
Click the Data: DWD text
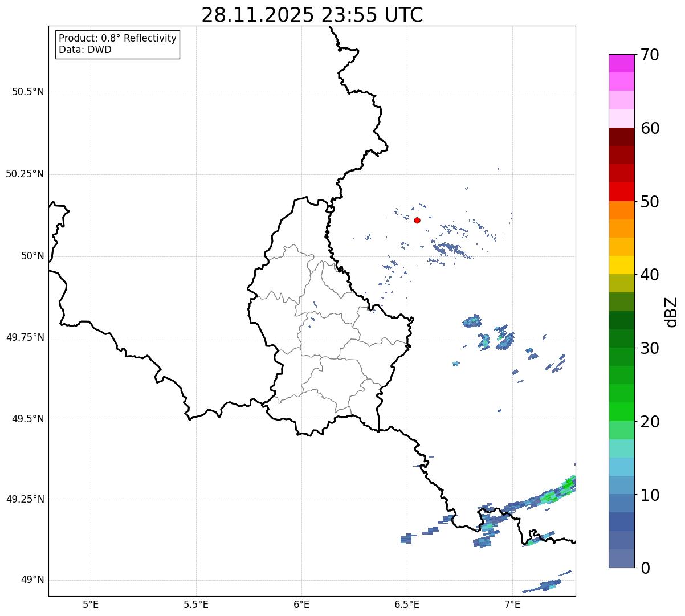coord(85,50)
